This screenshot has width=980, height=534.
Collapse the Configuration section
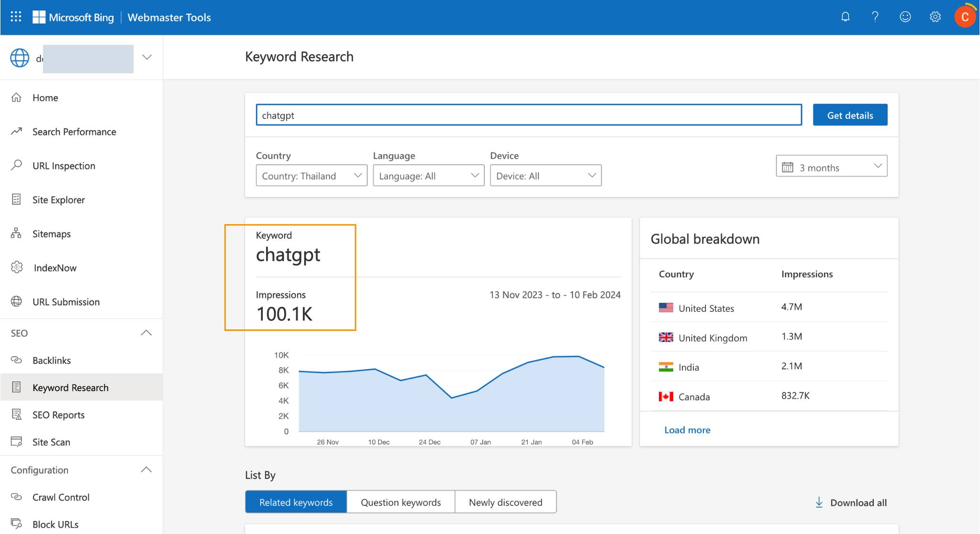point(146,470)
